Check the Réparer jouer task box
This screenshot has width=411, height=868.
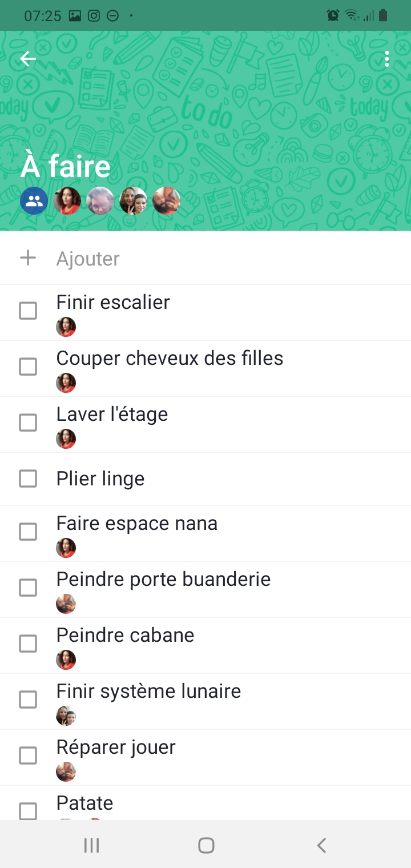tap(28, 756)
